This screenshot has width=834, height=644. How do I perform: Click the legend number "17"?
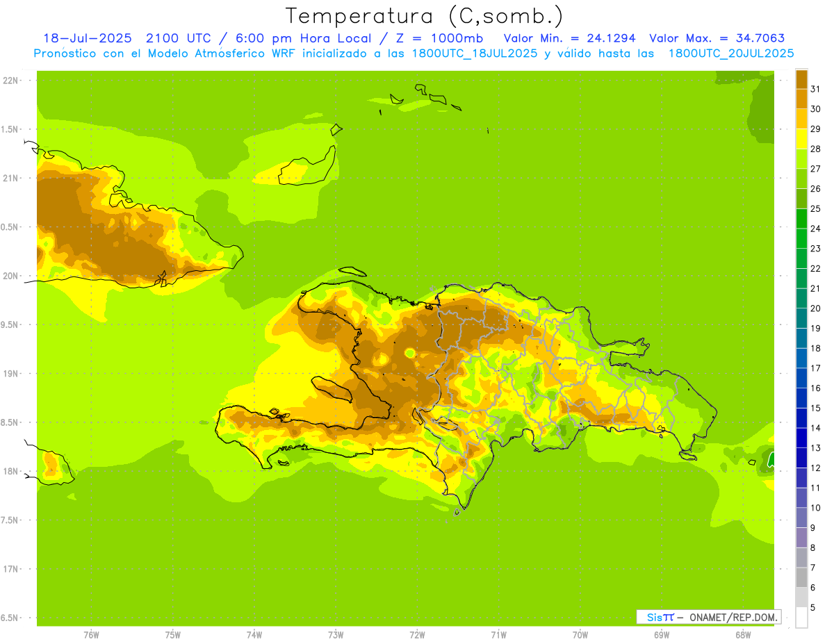(815, 368)
